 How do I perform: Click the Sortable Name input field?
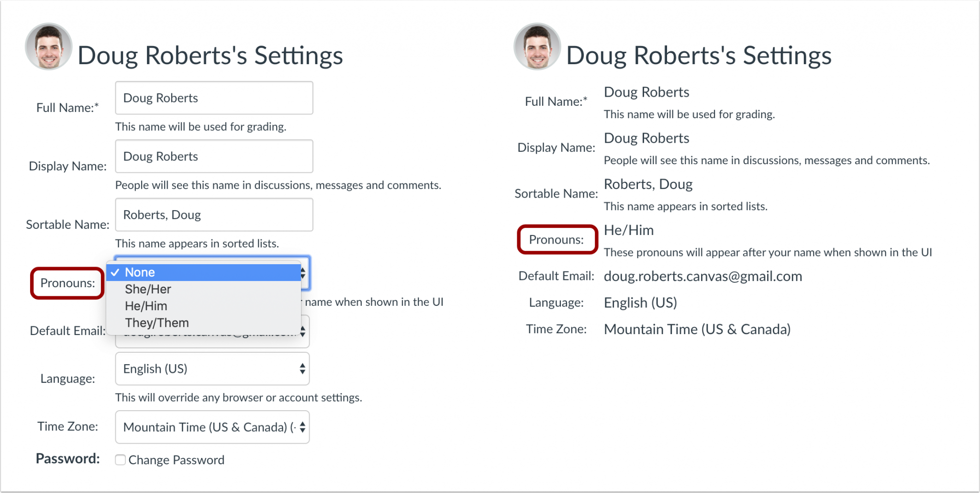[214, 214]
